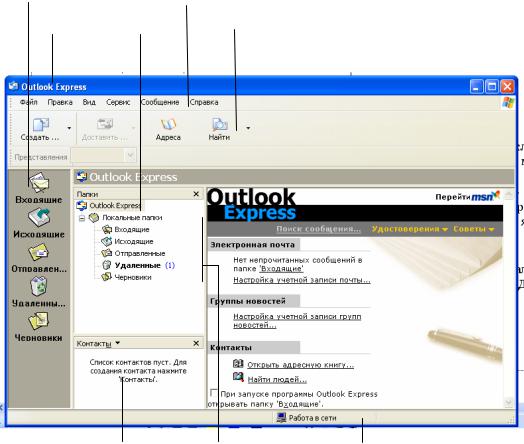Screen dimensions: 524x444
Task: Open the 'Файл' menu
Action: (28, 102)
